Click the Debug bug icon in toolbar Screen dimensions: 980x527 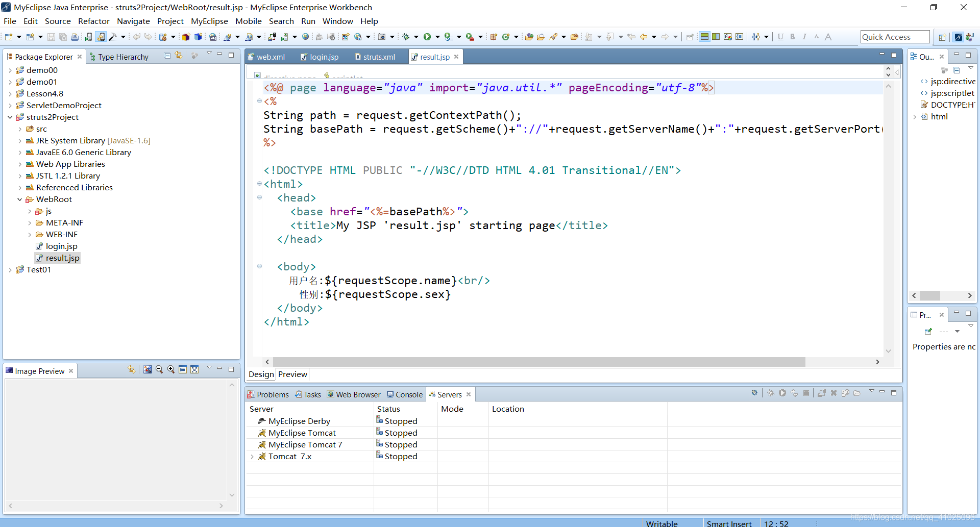[x=406, y=37]
